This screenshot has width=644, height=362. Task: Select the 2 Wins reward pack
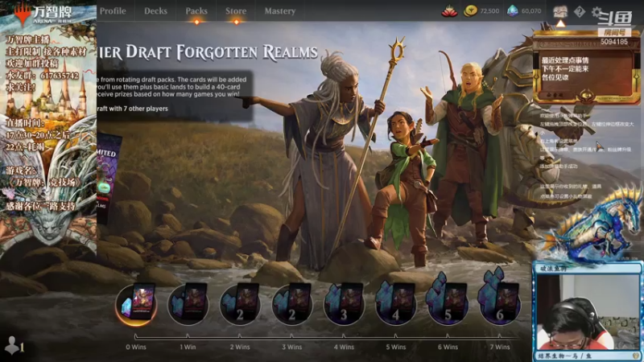pyautogui.click(x=240, y=304)
